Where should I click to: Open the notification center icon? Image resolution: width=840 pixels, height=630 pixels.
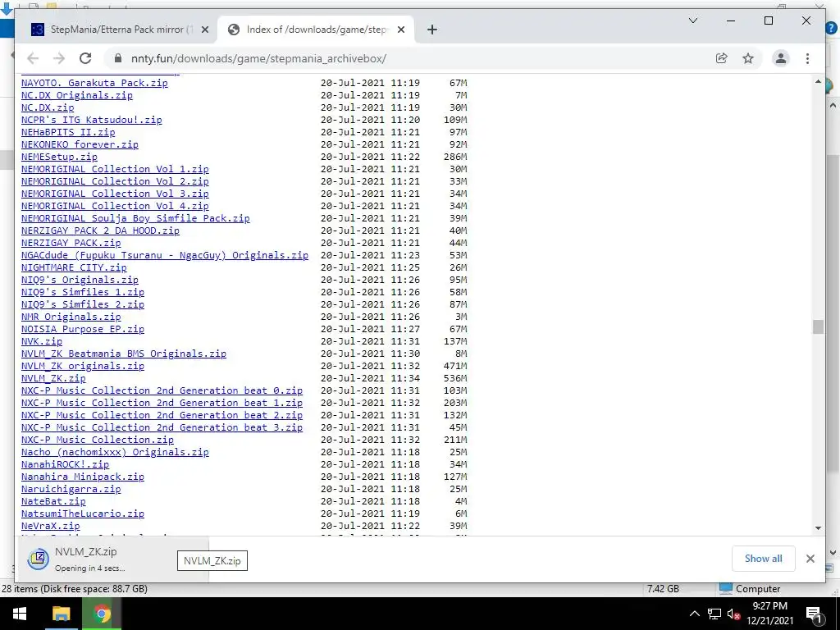(x=813, y=614)
